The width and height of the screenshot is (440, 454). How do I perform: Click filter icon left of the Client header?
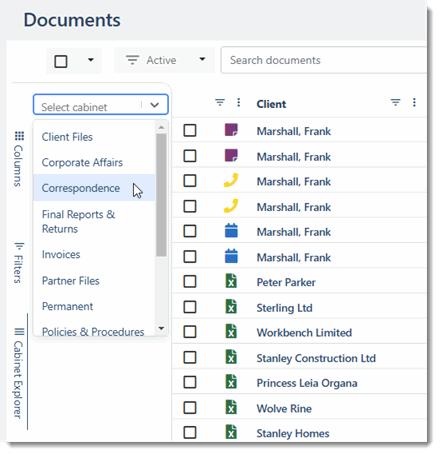tap(220, 102)
